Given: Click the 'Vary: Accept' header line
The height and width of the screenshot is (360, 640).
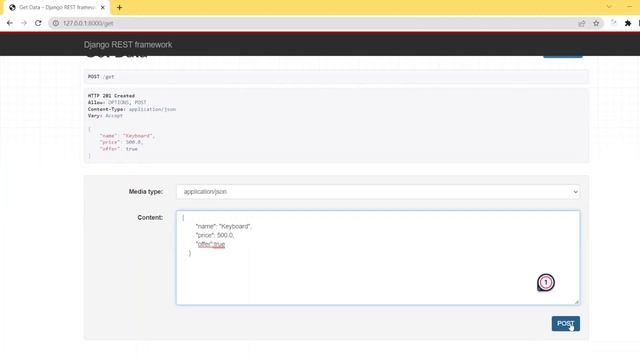Looking at the screenshot, I should [x=105, y=116].
